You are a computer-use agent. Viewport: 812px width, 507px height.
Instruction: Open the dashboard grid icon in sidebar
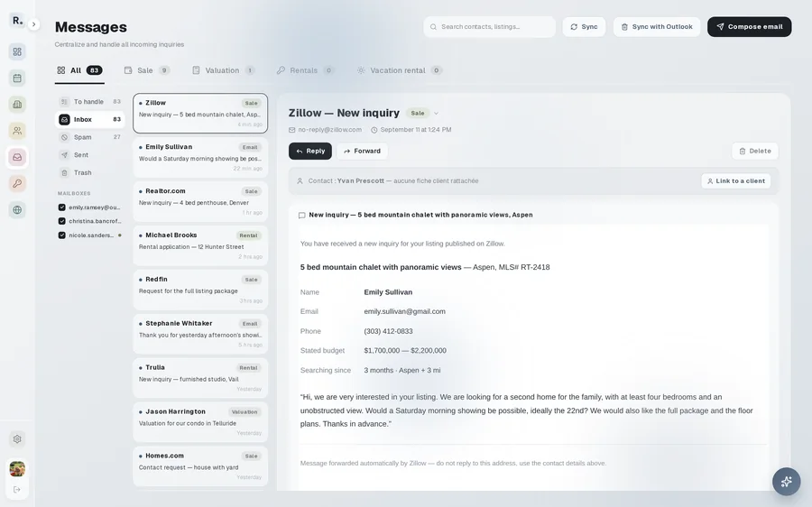tap(17, 51)
